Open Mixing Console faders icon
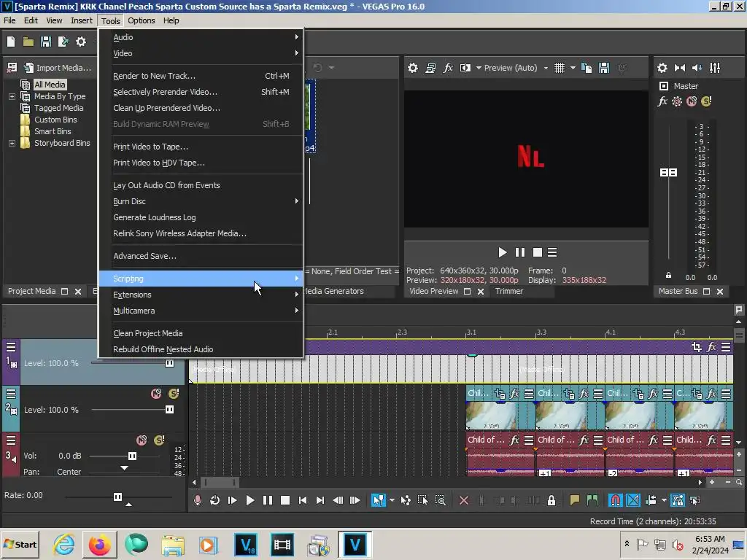The image size is (747, 560). (715, 68)
